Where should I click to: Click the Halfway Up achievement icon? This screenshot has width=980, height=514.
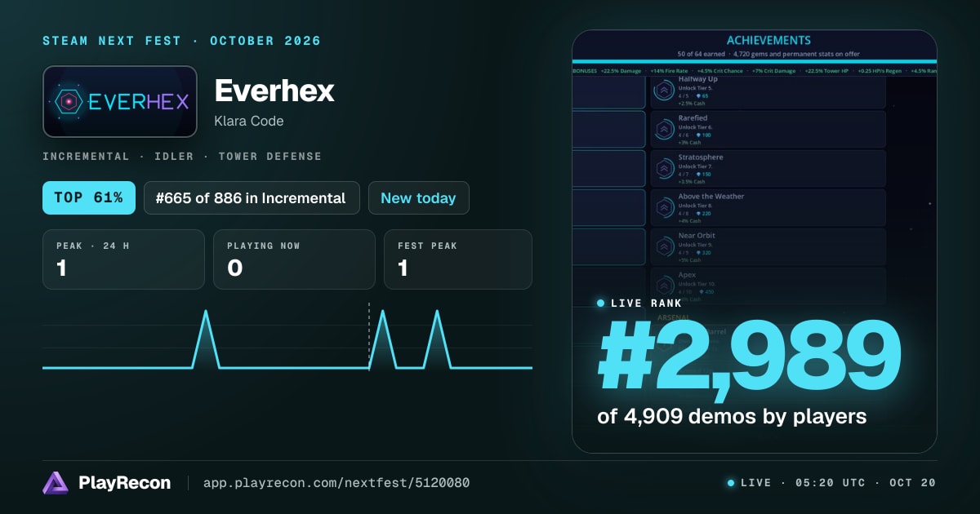click(664, 90)
